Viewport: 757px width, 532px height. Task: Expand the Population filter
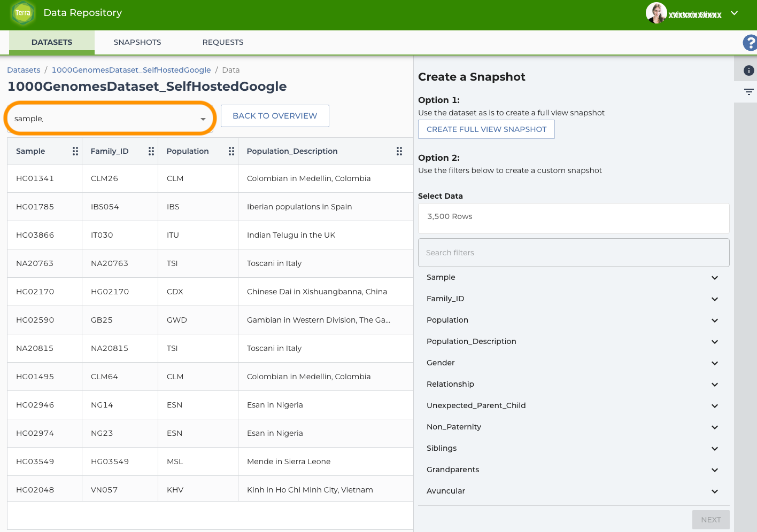coord(714,320)
